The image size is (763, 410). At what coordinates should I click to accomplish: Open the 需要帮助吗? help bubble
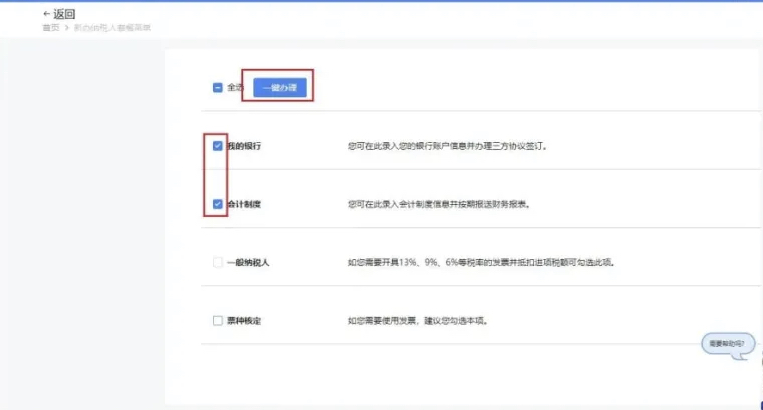[x=727, y=343]
